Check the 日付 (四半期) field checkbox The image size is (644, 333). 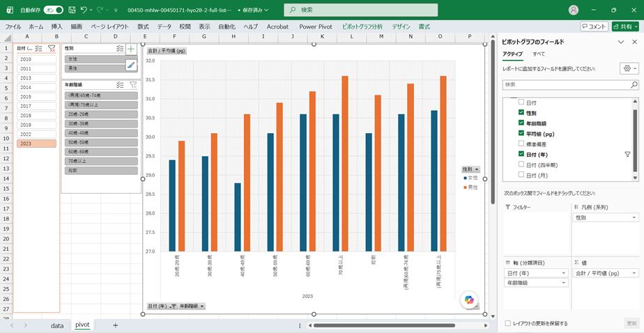521,164
